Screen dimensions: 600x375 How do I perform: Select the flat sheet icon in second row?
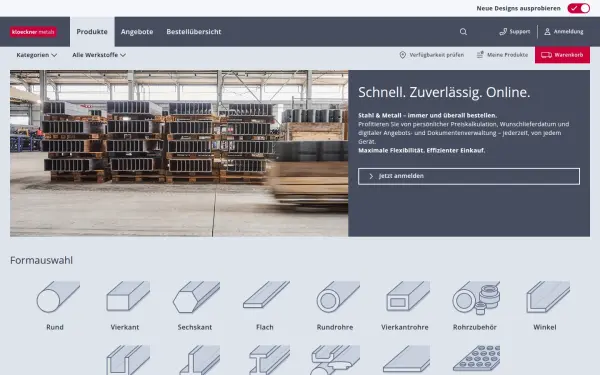click(406, 359)
